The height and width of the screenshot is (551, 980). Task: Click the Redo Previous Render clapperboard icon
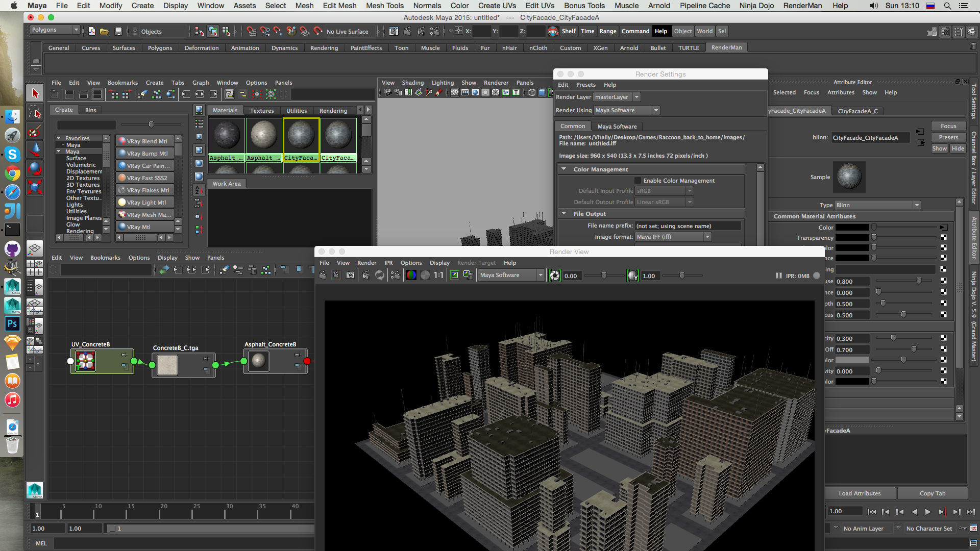tap(323, 275)
